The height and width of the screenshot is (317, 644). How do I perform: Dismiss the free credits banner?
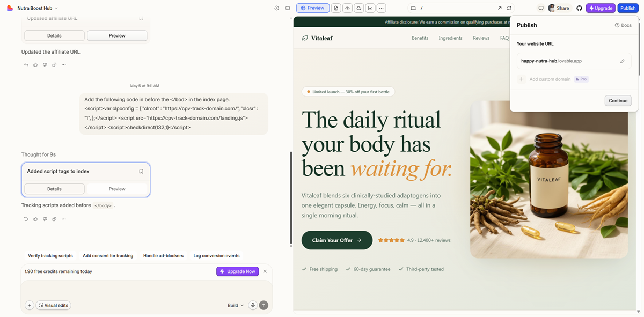point(265,271)
